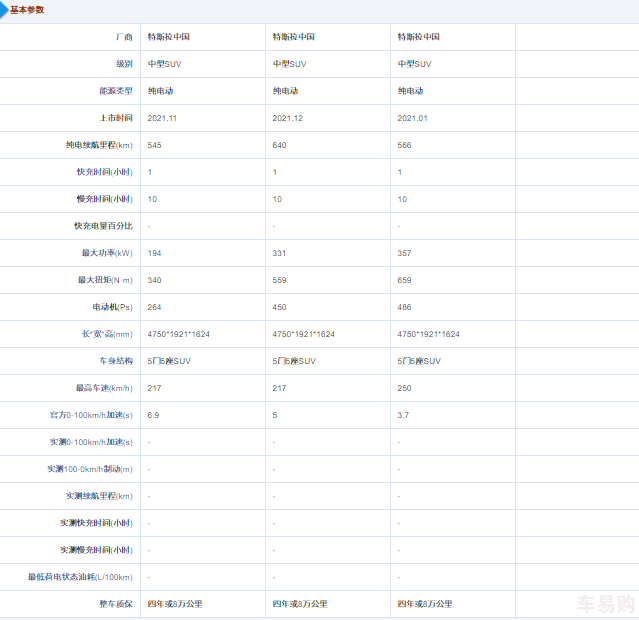The width and height of the screenshot is (639, 620).
Task: Click the torque value 659
Action: point(404,280)
